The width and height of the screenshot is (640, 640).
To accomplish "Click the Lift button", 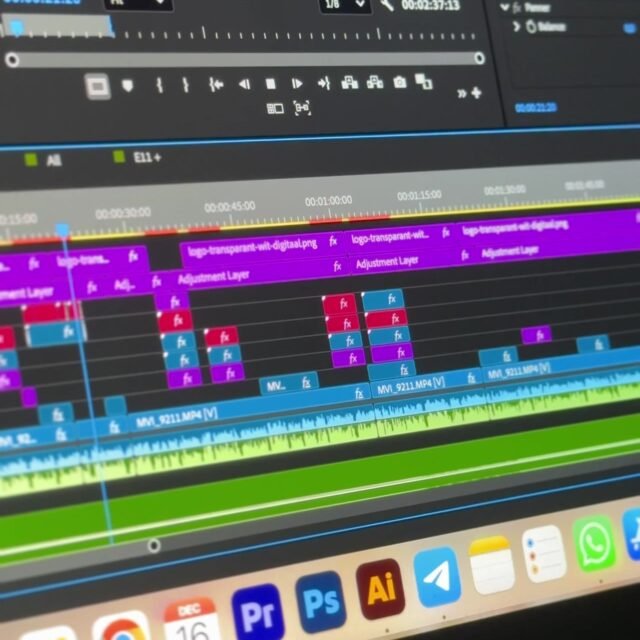I will [x=350, y=83].
